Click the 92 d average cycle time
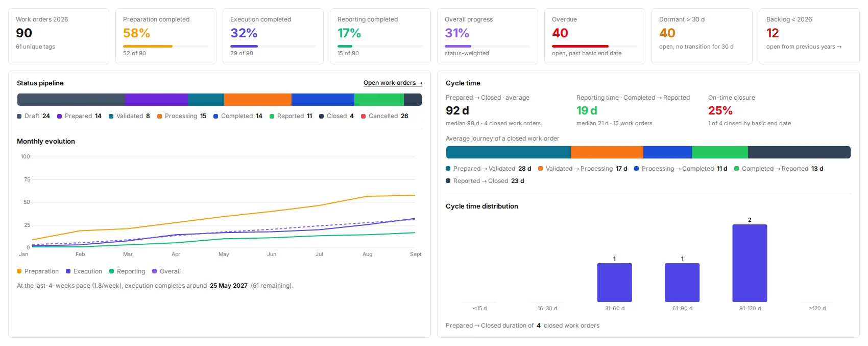This screenshot has width=868, height=346. (457, 110)
